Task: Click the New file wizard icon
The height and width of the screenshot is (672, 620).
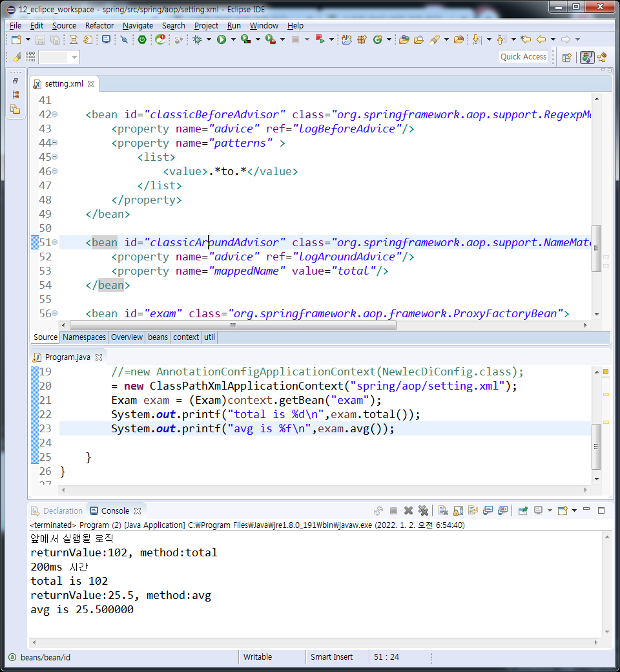Action: [x=16, y=40]
